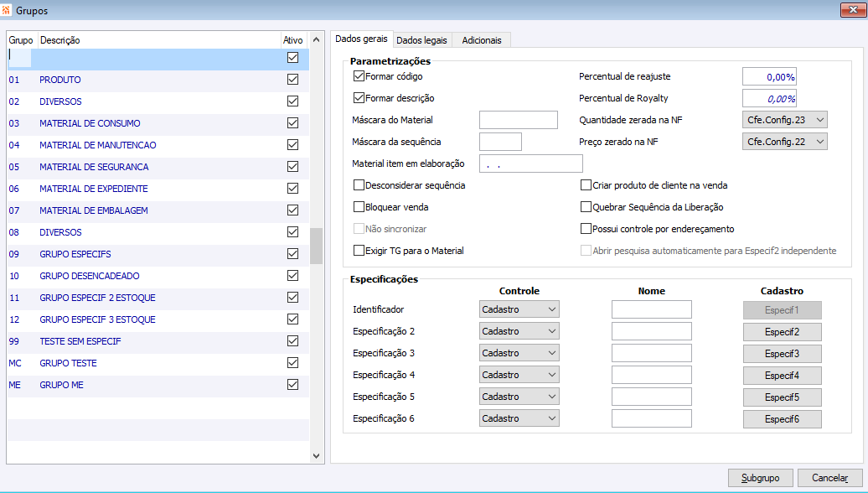This screenshot has width=868, height=493.
Task: Check Quebrar Sequência da Liberação
Action: click(x=586, y=207)
